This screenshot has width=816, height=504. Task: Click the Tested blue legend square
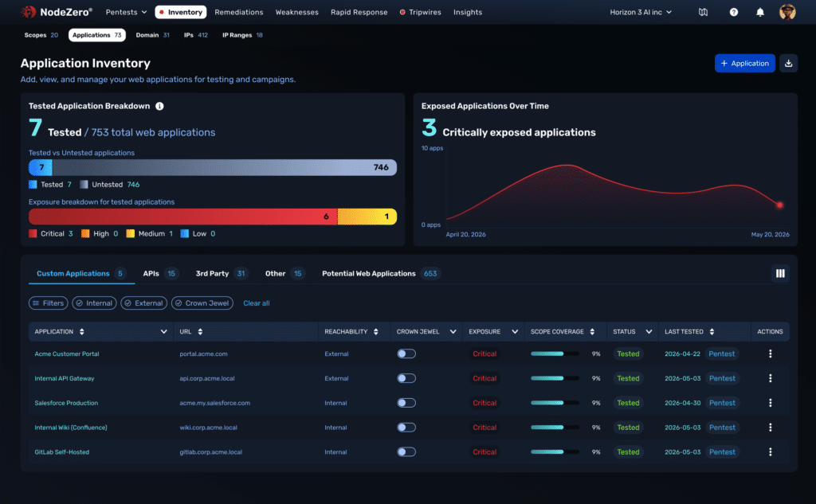pyautogui.click(x=33, y=185)
